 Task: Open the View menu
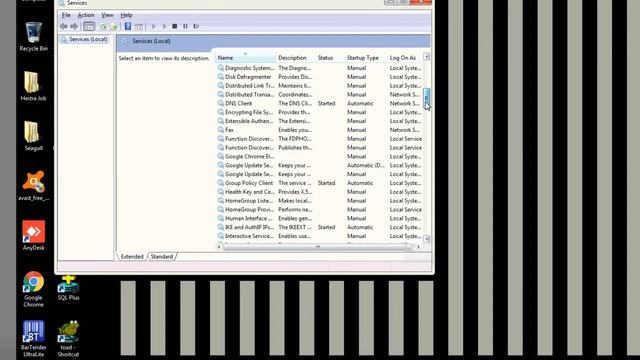coord(107,15)
